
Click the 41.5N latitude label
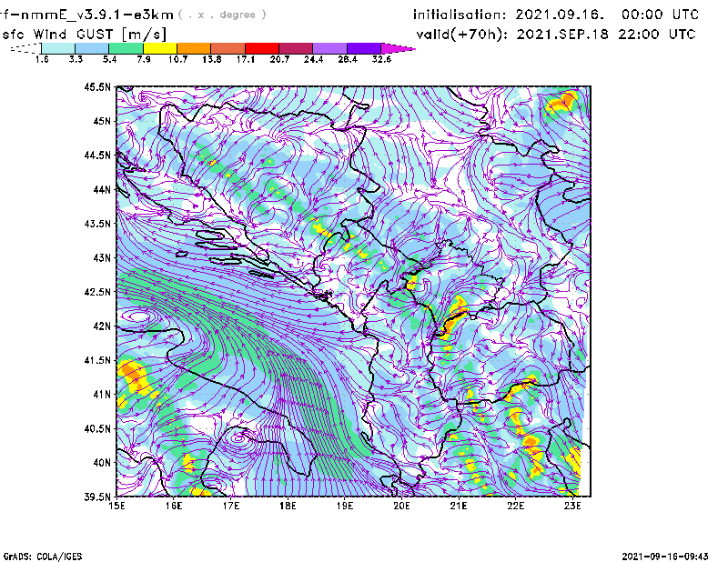pyautogui.click(x=97, y=360)
